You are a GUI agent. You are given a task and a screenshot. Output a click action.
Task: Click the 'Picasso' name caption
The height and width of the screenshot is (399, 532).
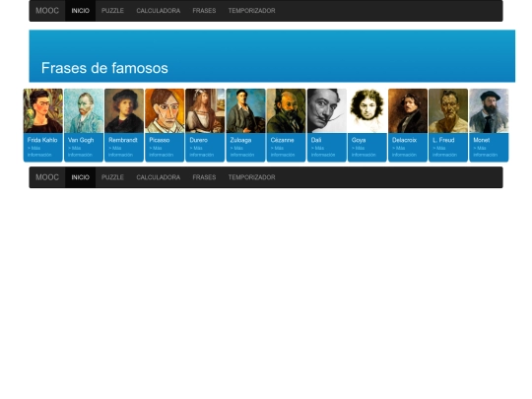(x=160, y=140)
